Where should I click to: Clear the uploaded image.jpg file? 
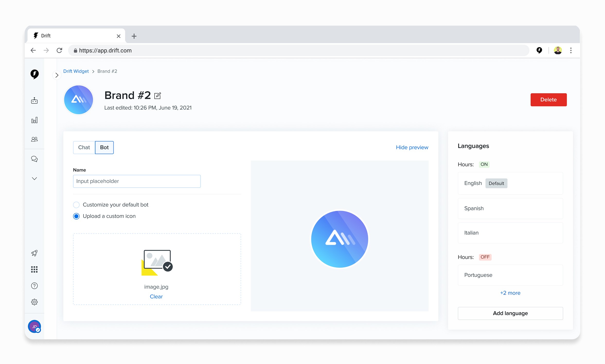[x=156, y=297]
